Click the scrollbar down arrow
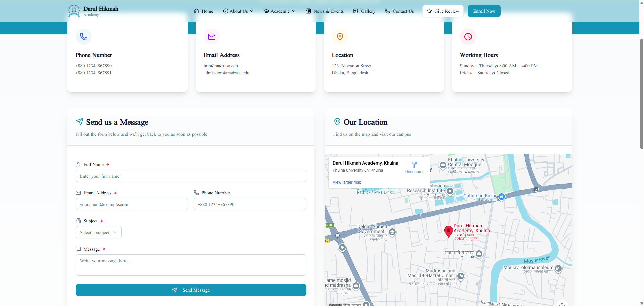This screenshot has width=644, height=306. [x=641, y=303]
